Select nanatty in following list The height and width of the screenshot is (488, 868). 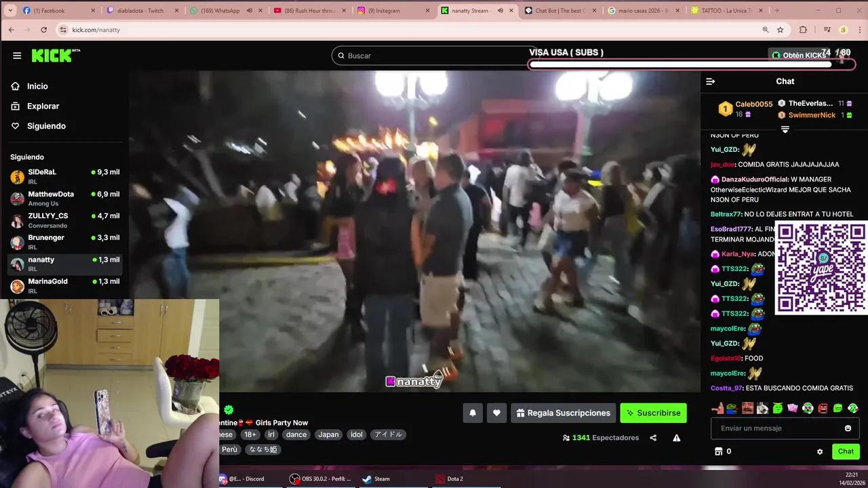[x=64, y=264]
